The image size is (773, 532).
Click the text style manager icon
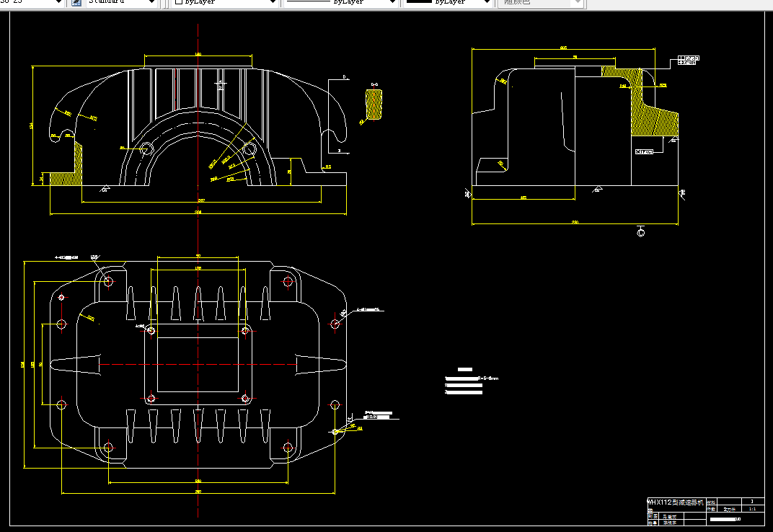click(76, 2)
